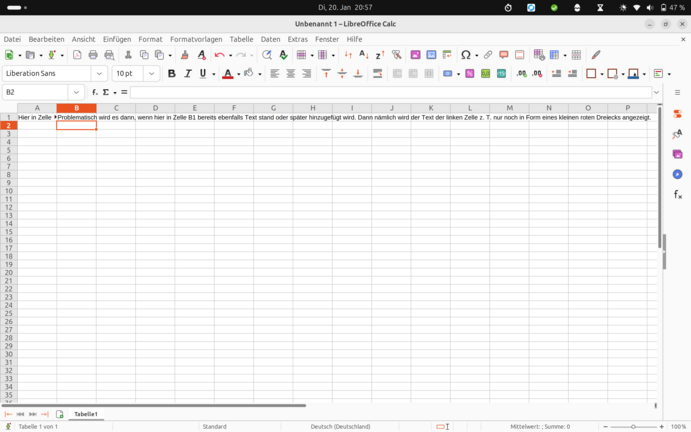Click the zoom slider in status bar

[x=633, y=427]
